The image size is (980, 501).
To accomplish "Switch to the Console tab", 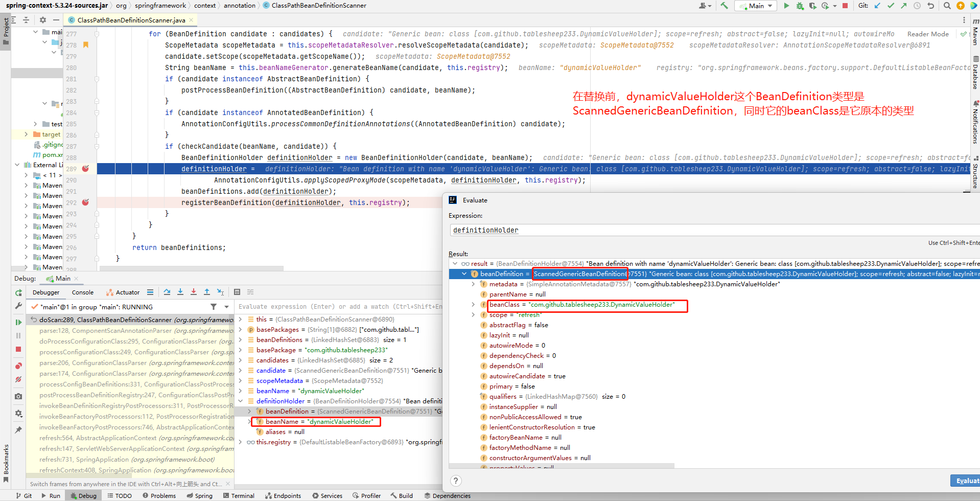I will click(x=83, y=292).
